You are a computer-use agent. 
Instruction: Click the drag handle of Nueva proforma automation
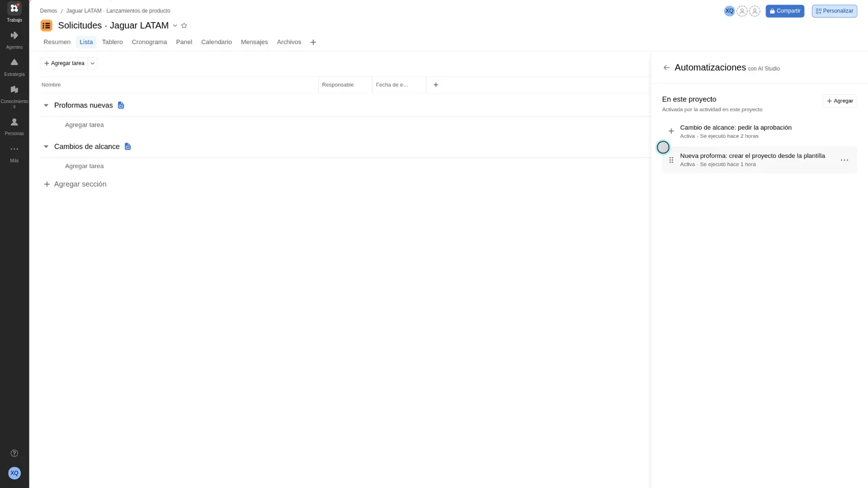click(x=671, y=160)
